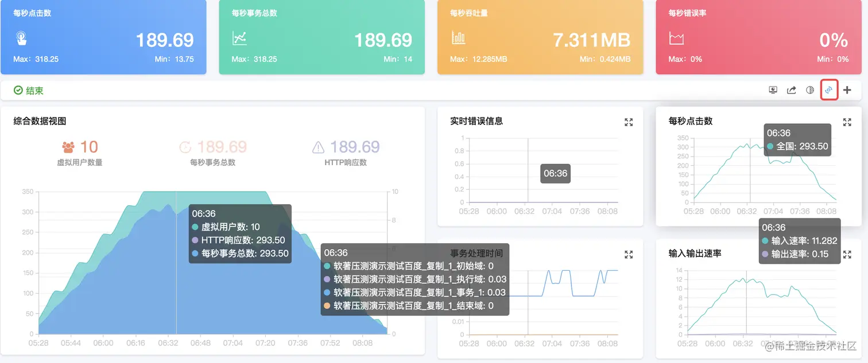Click the circular refresh icon above 每秒事务总数 legend
Screen dimensions: 868x363
click(x=185, y=147)
